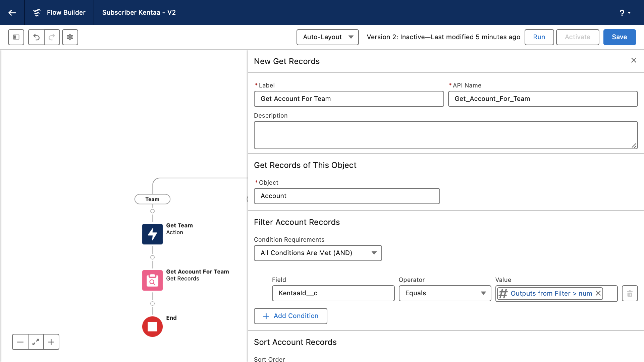Click the Activate button
The image size is (644, 362).
(x=578, y=37)
